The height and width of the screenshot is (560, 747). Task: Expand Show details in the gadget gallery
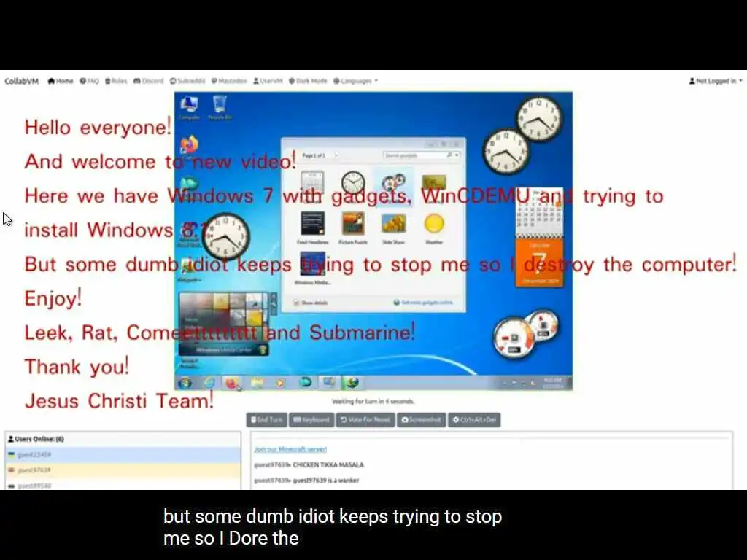click(x=311, y=303)
